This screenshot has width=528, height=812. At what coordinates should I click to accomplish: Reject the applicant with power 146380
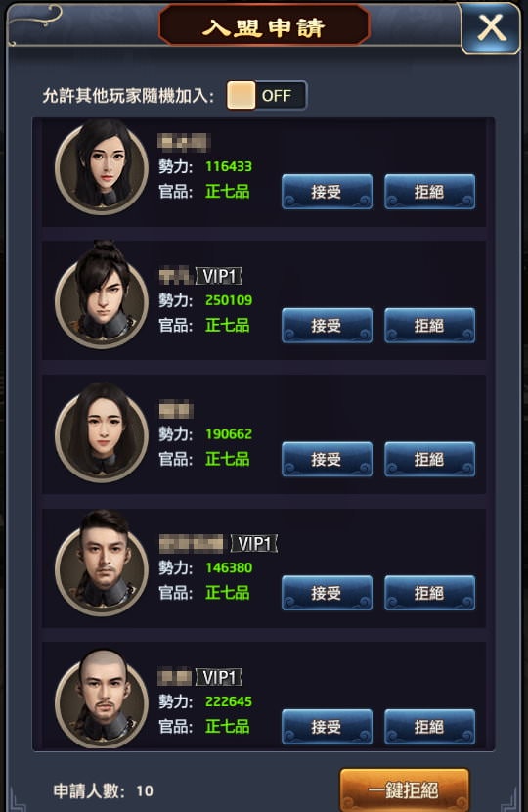[x=429, y=593]
